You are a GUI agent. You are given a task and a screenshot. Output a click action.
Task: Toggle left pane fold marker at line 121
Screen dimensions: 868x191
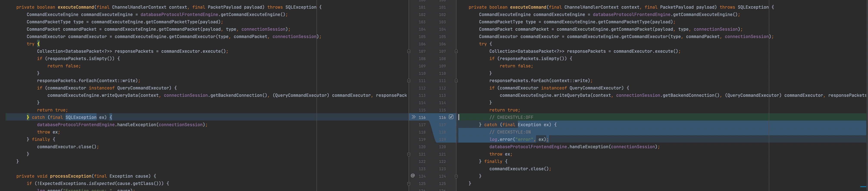point(409,154)
